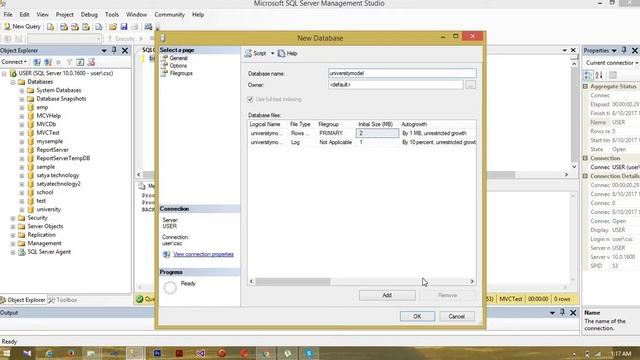This screenshot has width=640, height=360.
Task: Click the Windows Start button on taskbar
Action: [7, 353]
